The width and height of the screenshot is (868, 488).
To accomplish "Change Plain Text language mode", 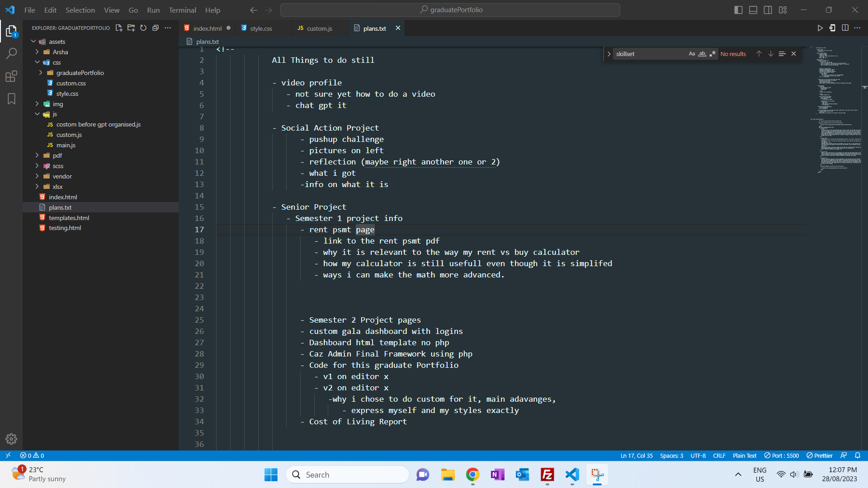I will [x=745, y=455].
